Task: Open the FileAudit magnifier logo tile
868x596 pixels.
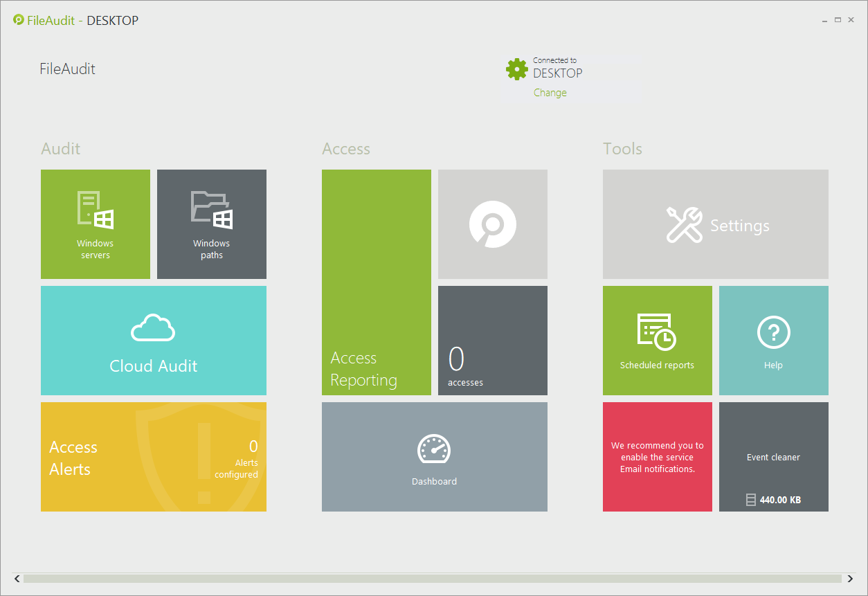Action: click(492, 224)
